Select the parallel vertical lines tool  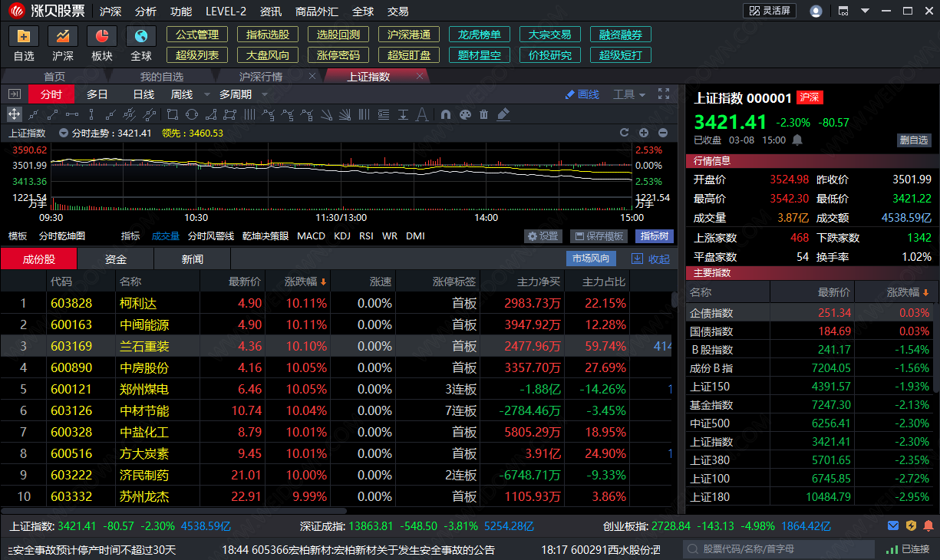pyautogui.click(x=249, y=114)
